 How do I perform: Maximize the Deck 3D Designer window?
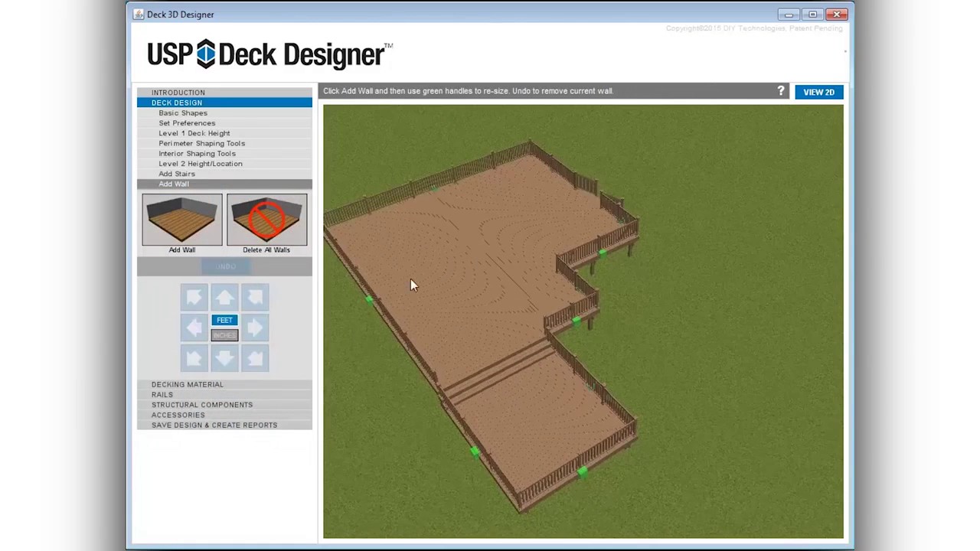(x=813, y=14)
